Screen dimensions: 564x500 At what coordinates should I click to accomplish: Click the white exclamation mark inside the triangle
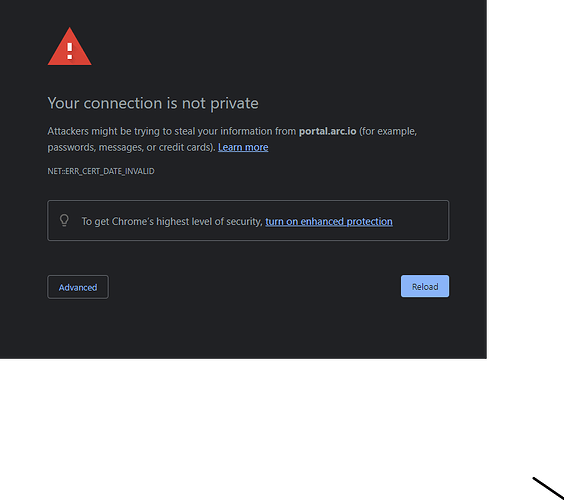[x=70, y=51]
